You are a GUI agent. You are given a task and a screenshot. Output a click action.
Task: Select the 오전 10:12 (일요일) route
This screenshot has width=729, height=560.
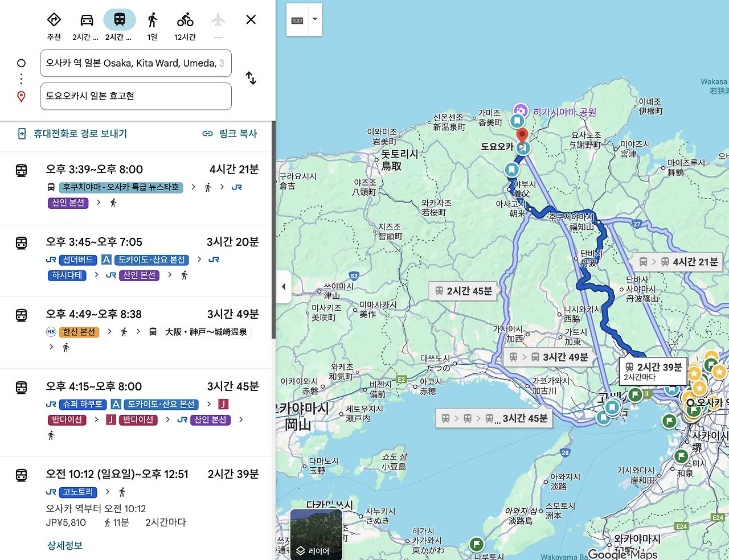coord(137,508)
